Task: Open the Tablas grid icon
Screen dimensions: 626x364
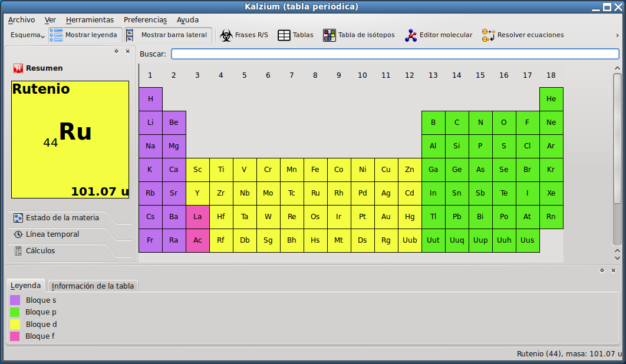Action: (284, 35)
